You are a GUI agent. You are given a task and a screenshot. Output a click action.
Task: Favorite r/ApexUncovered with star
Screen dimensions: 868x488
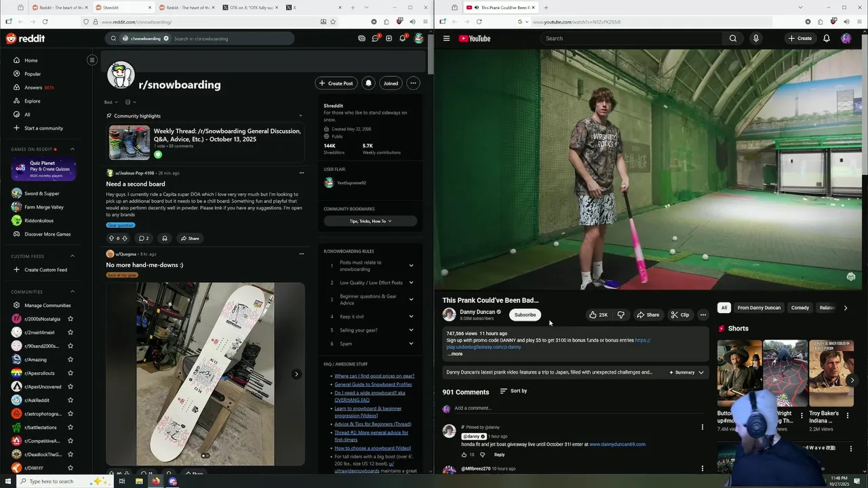tap(71, 387)
